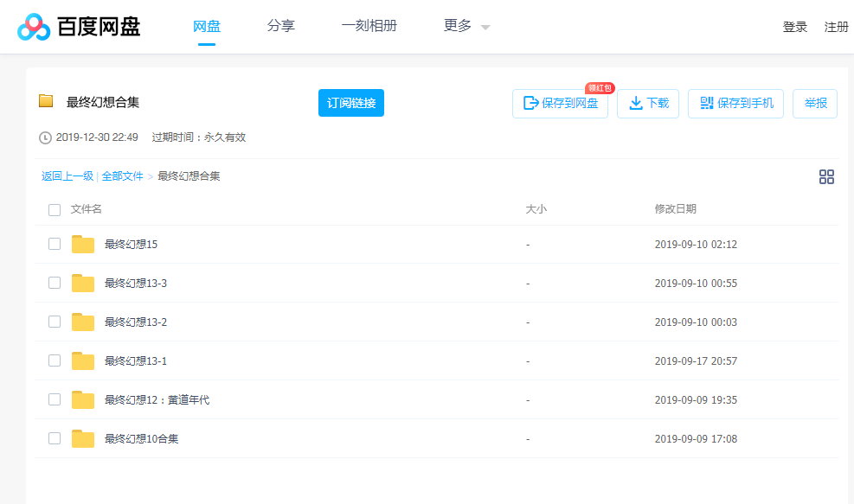Check the box for 最终幻想15
Viewport: 854px width, 504px height.
point(55,244)
